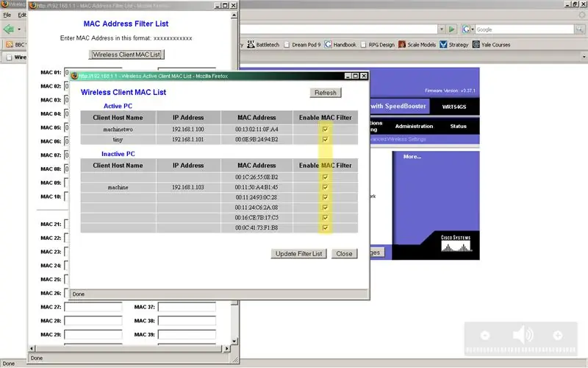Click the MAC 28 input field
Image resolution: width=588 pixels, height=368 pixels.
pyautogui.click(x=93, y=321)
